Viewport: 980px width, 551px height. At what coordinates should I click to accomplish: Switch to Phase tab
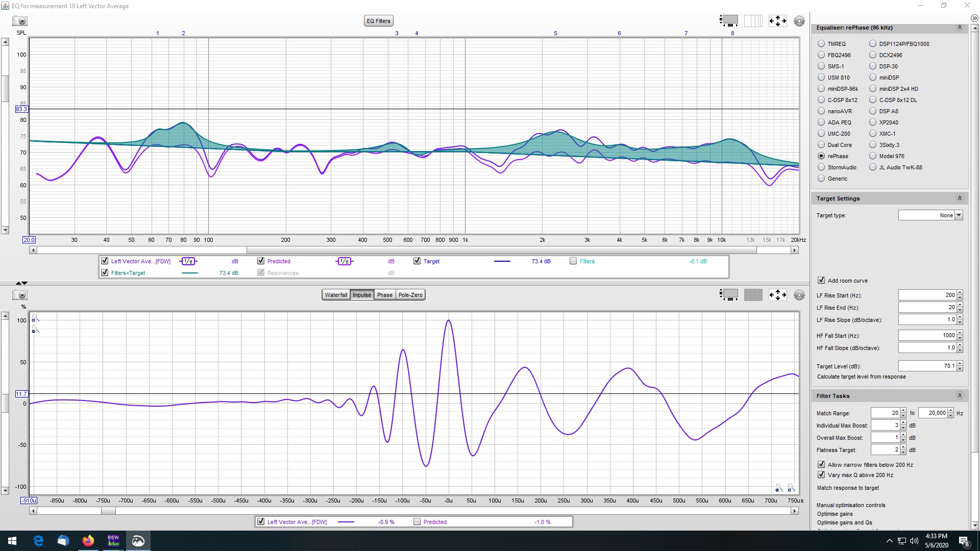coord(385,295)
